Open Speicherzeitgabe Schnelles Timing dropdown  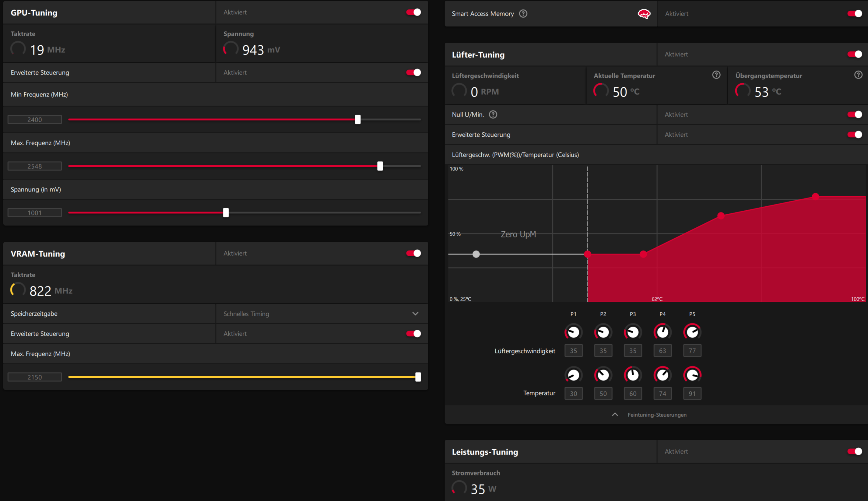[415, 314]
